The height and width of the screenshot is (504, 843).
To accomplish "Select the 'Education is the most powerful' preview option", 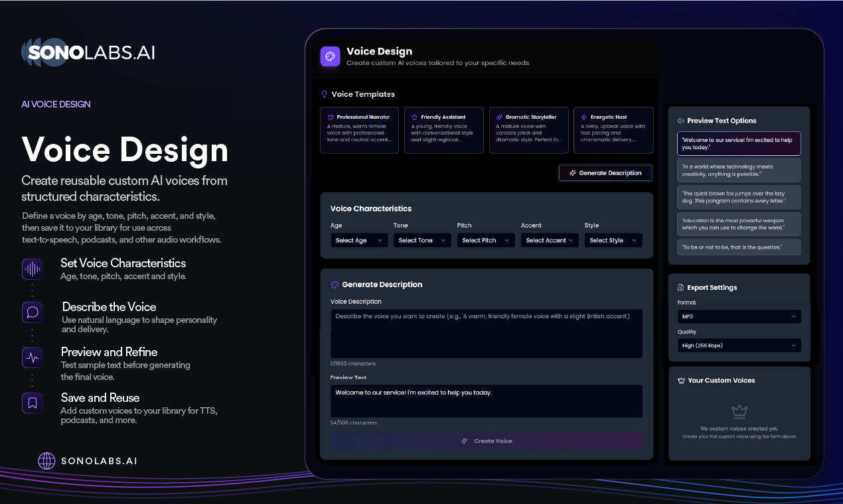I will point(739,224).
